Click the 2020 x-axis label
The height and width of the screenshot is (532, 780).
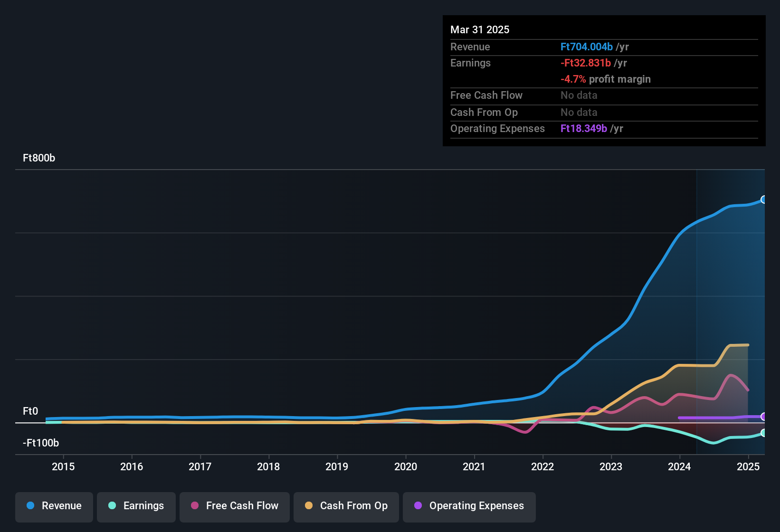tap(406, 466)
